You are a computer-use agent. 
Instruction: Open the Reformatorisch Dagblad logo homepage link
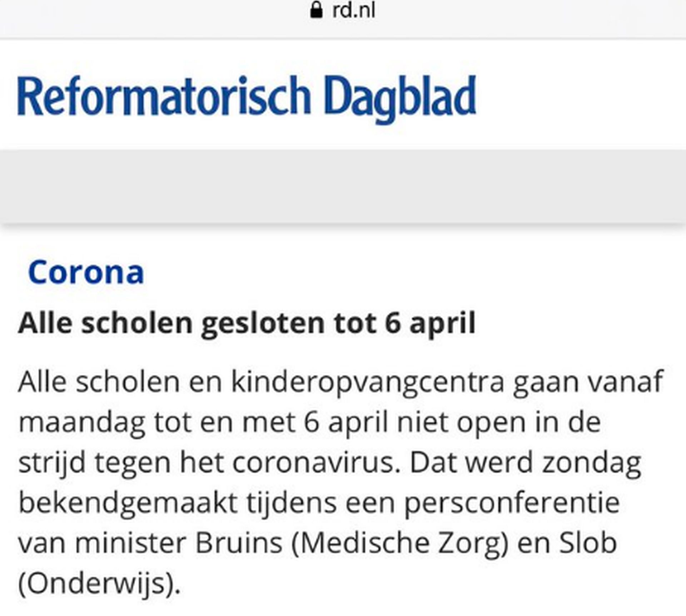pyautogui.click(x=247, y=96)
